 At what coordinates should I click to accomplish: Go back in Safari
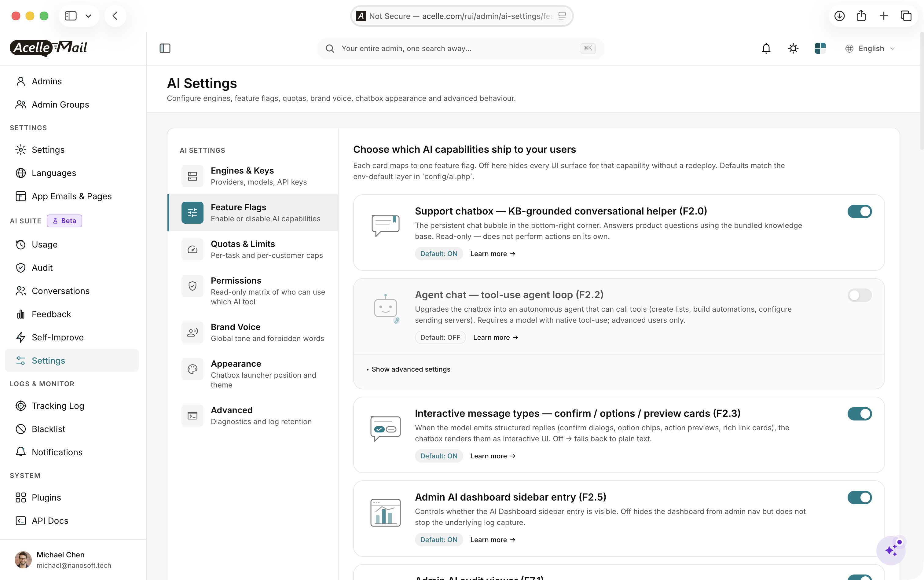(x=115, y=16)
